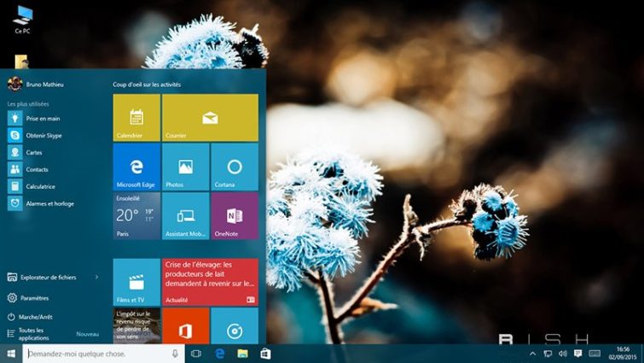Click the Windows Start button
This screenshot has height=363, width=644.
tap(11, 354)
